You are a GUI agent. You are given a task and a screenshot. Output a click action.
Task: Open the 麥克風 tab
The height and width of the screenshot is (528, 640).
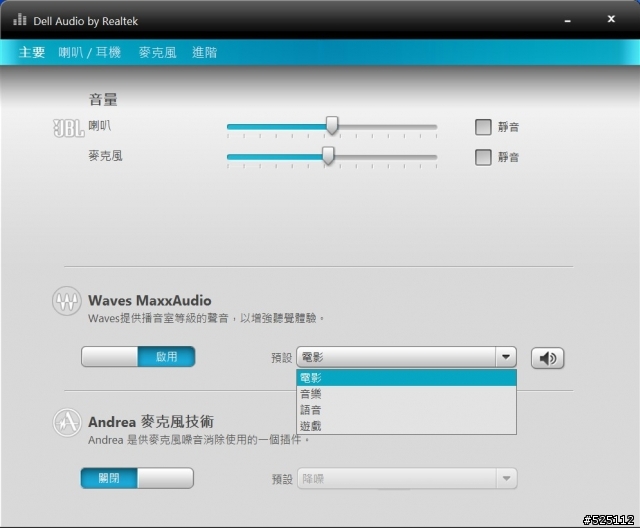click(x=158, y=52)
